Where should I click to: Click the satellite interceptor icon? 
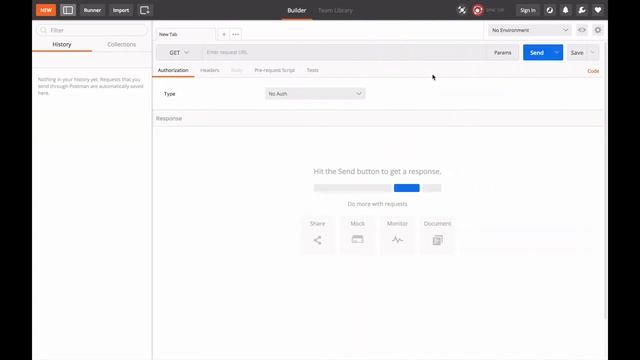point(462,10)
